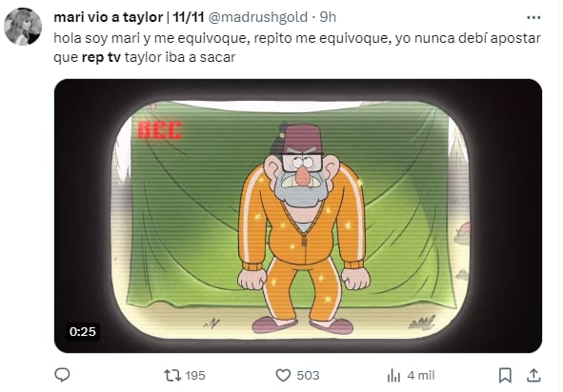
Task: Click the share upload icon
Action: click(533, 376)
